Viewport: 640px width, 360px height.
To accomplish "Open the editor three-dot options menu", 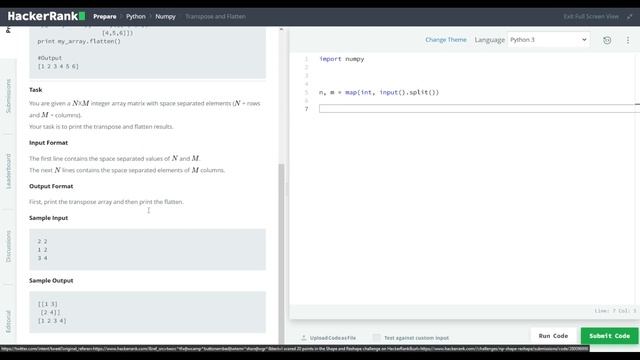I will (628, 40).
